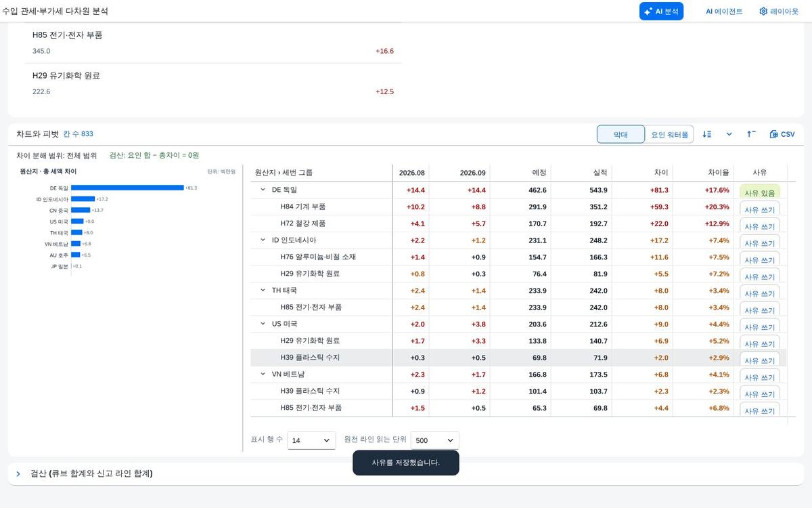Select the H39 플라스틱 수지 row under US 미국
The image size is (812, 508).
click(x=518, y=358)
